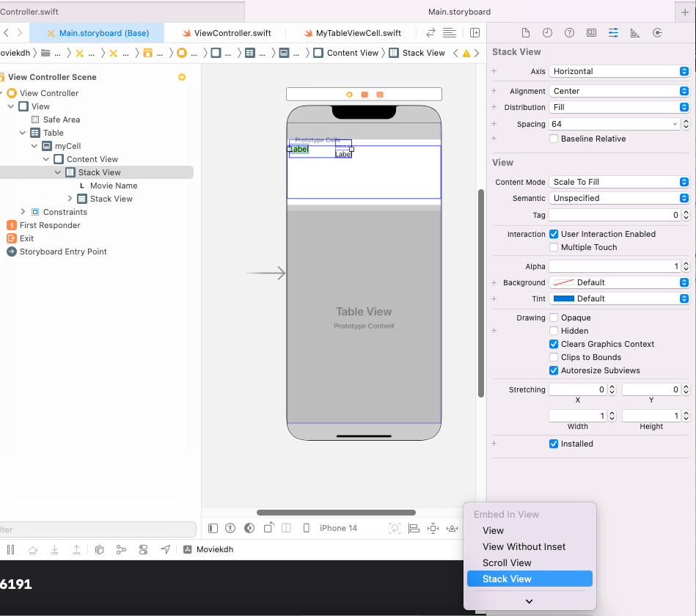Image resolution: width=696 pixels, height=616 pixels.
Task: Uncheck the Installed checkbox
Action: click(x=554, y=444)
